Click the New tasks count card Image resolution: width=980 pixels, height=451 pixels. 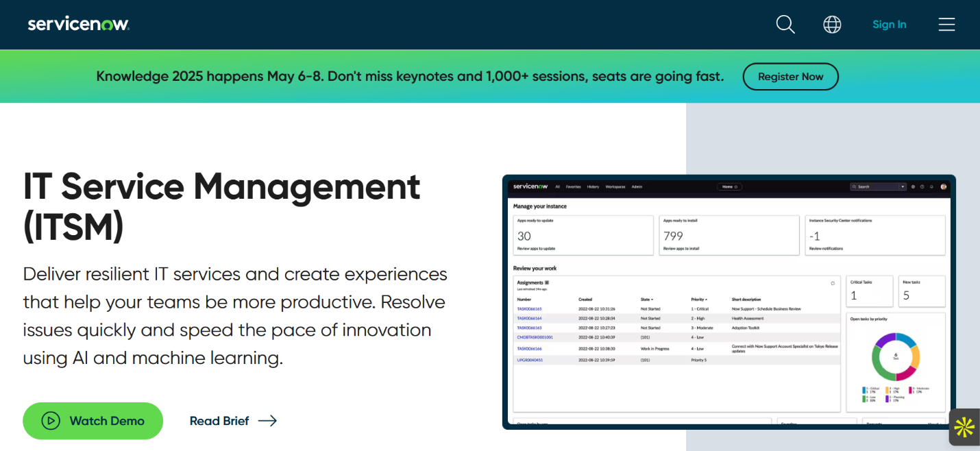point(922,291)
